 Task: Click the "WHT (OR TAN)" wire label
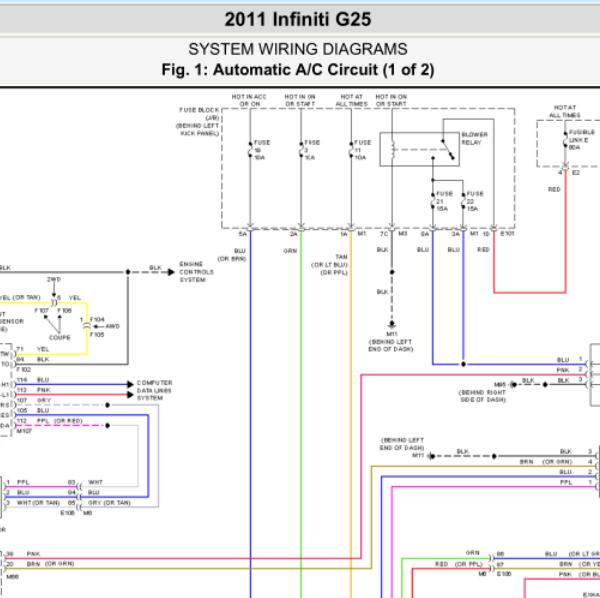(x=38, y=502)
